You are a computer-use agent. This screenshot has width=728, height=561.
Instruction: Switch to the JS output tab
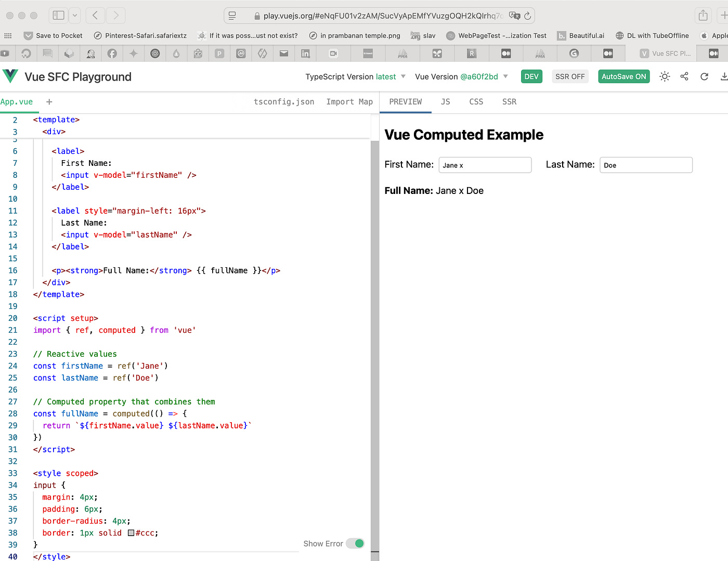pos(445,101)
